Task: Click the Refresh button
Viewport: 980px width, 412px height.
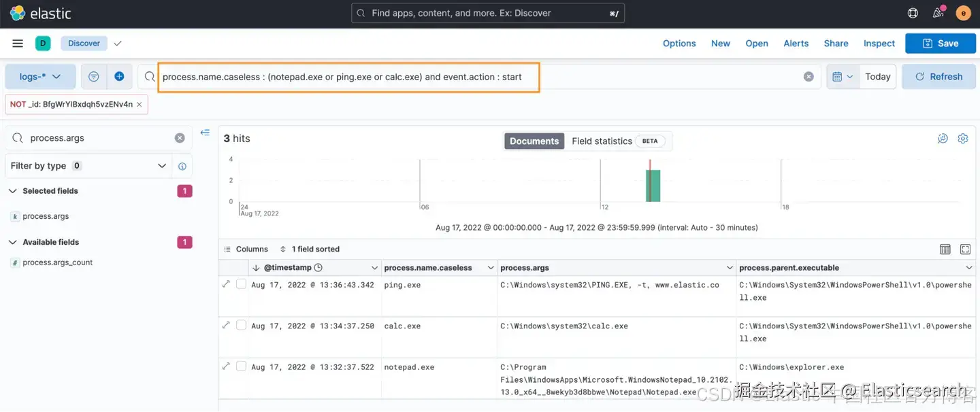Action: pyautogui.click(x=938, y=77)
